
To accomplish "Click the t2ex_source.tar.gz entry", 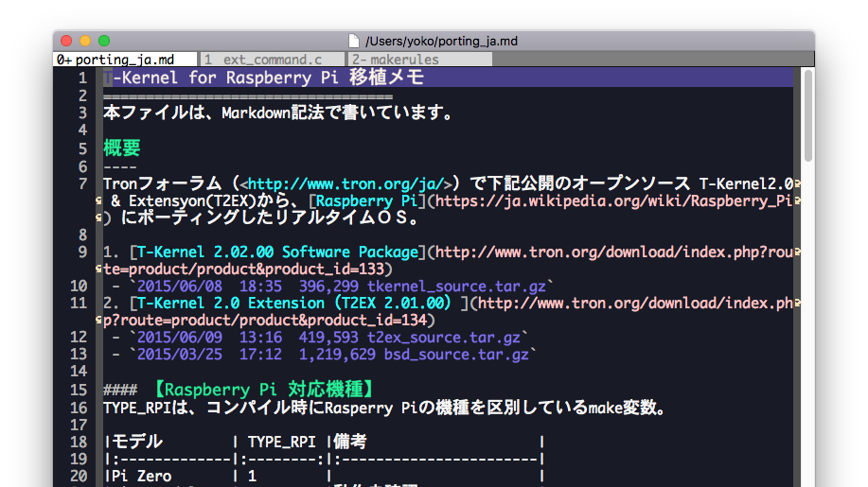I will pyautogui.click(x=443, y=338).
